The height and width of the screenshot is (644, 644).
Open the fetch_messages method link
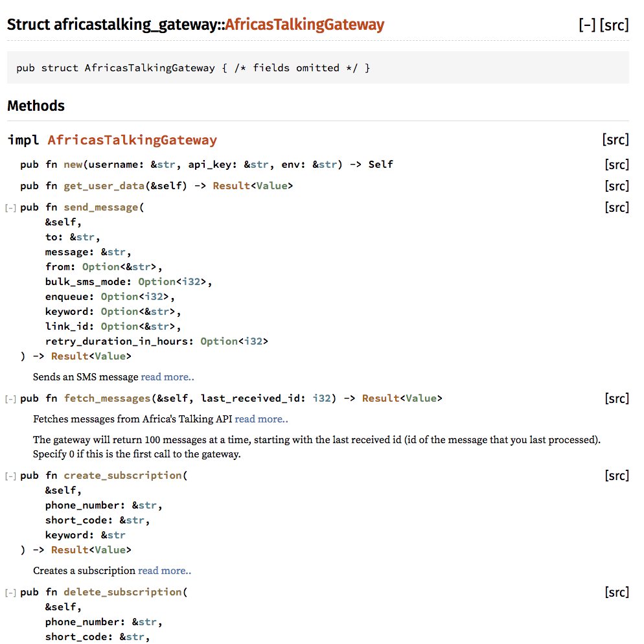click(107, 398)
